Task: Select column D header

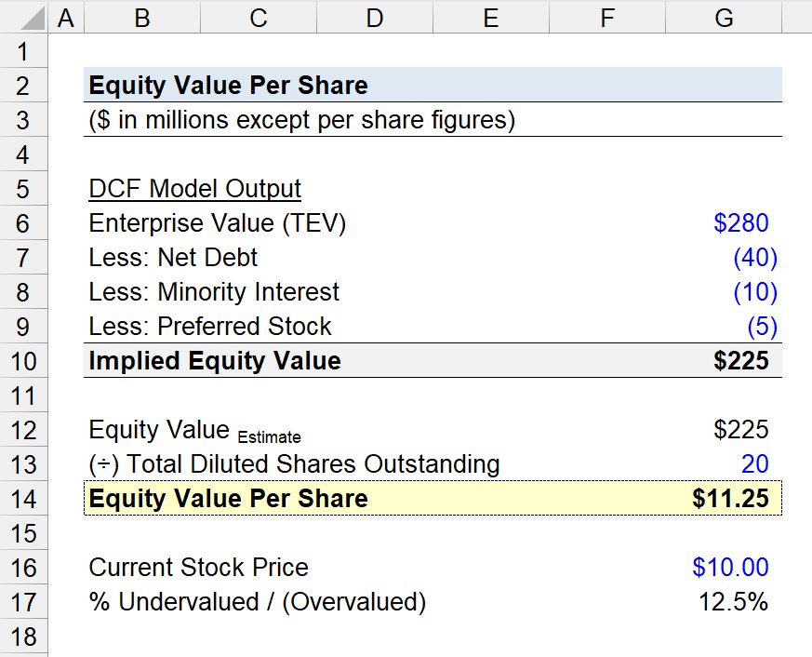Action: click(375, 17)
